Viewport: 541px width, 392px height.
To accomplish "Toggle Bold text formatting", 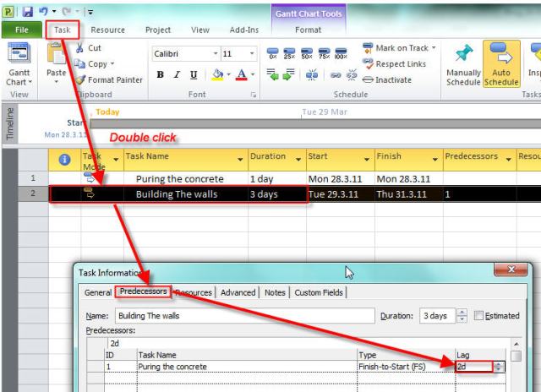I will (x=161, y=76).
